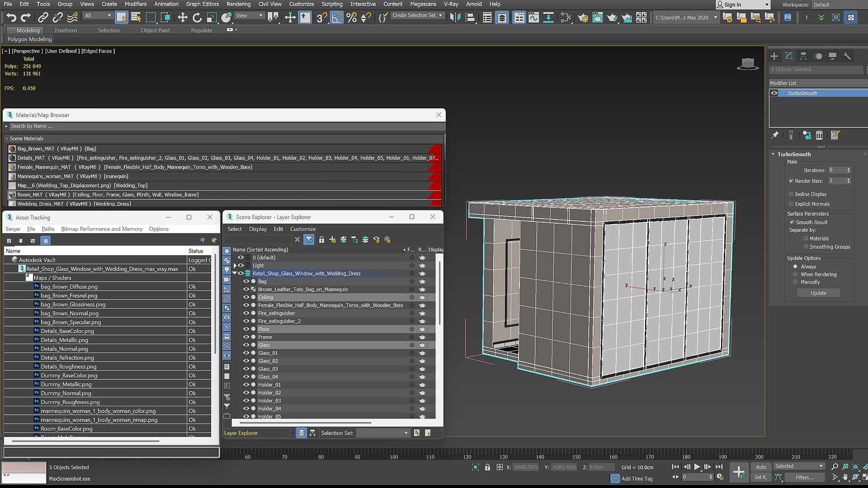Toggle the Angle Snap icon
Image resolution: width=868 pixels, height=488 pixels.
point(337,18)
